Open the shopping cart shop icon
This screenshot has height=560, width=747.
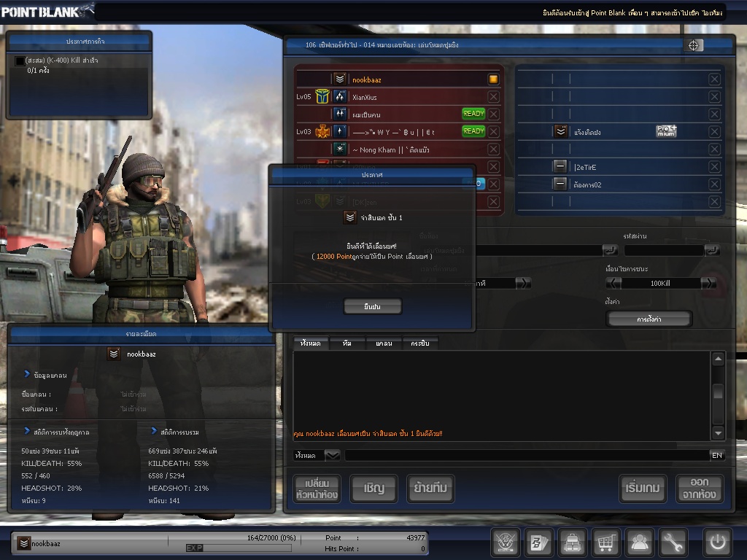pyautogui.click(x=605, y=542)
